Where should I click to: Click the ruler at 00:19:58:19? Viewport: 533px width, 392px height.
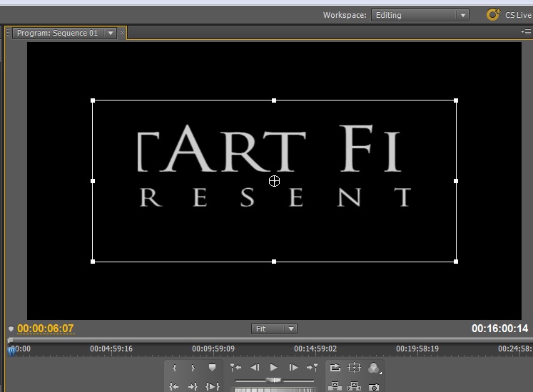point(417,349)
